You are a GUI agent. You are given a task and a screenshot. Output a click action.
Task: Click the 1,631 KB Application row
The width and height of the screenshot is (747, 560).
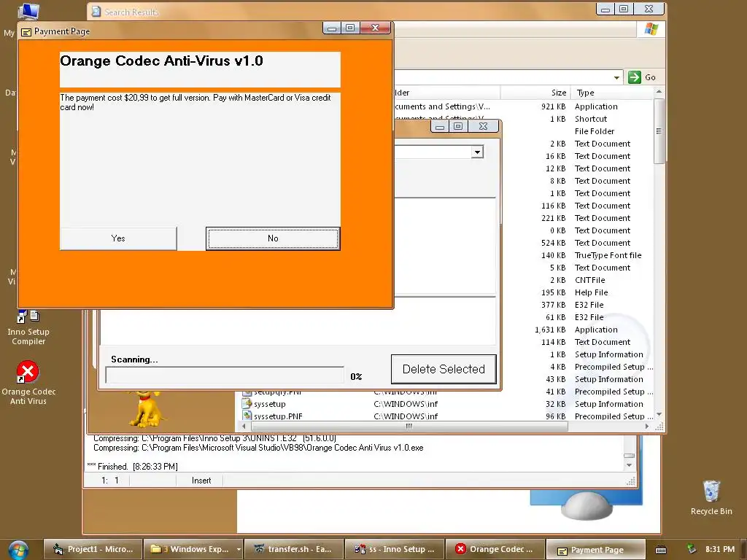[578, 330]
